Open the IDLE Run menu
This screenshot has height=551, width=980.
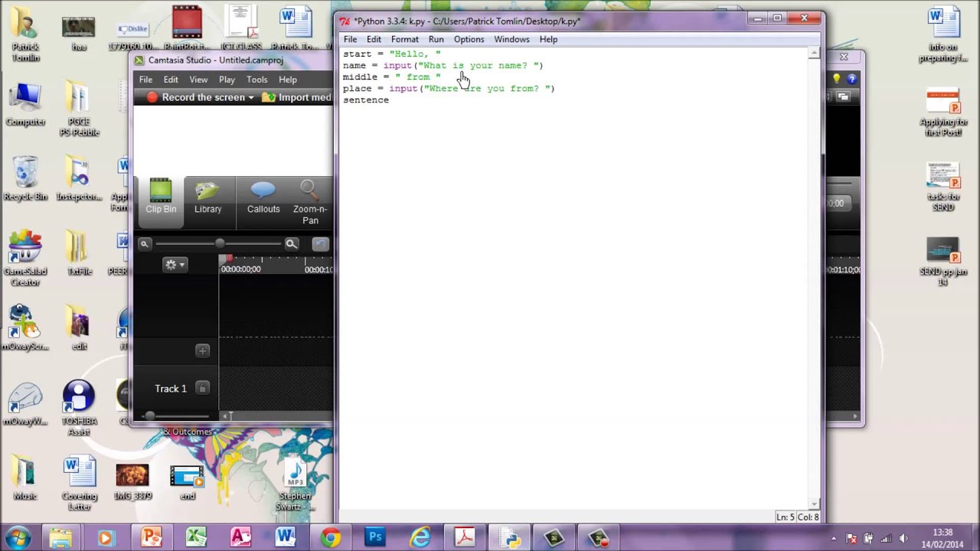click(x=436, y=39)
